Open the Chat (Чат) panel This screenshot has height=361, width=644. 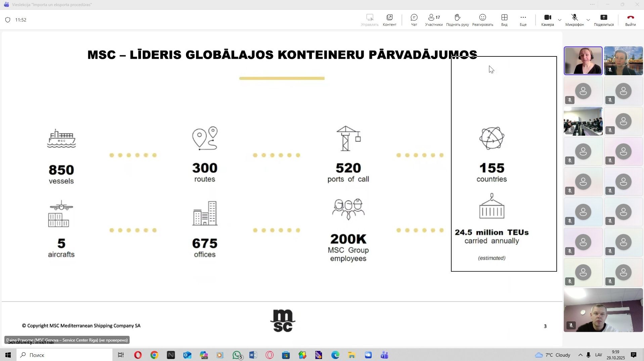click(414, 20)
